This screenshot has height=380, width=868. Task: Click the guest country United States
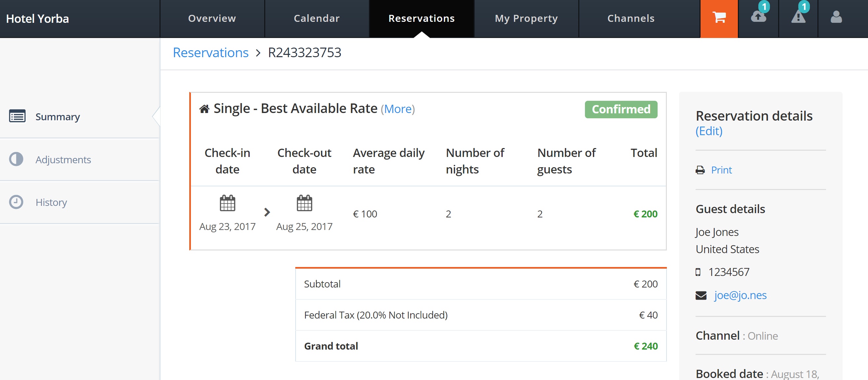click(727, 249)
